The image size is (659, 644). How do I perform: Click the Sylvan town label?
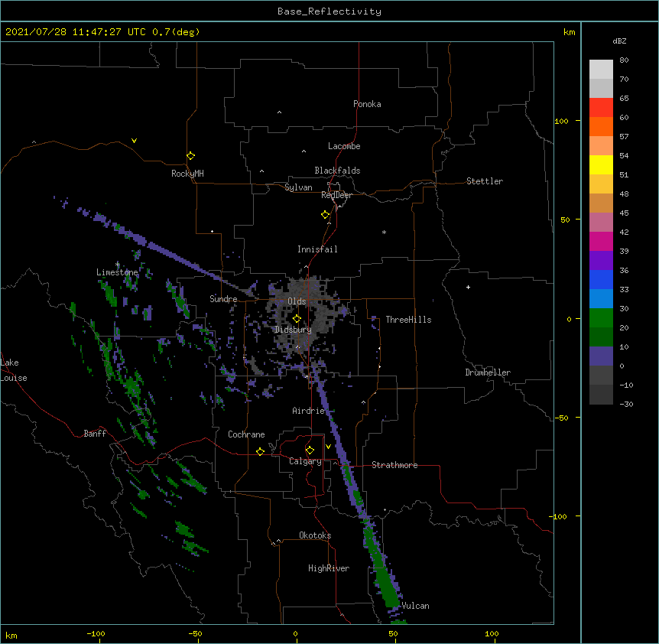(x=298, y=187)
